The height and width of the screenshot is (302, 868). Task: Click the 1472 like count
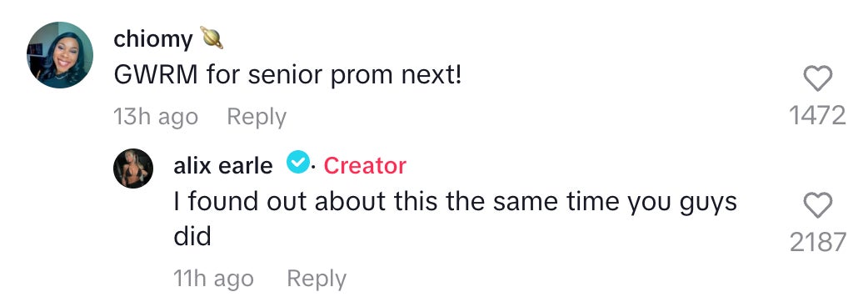[x=818, y=116]
